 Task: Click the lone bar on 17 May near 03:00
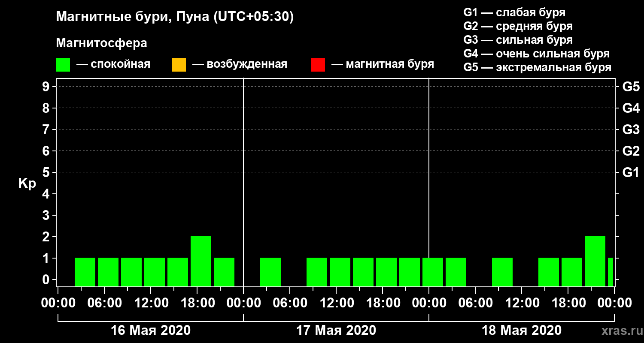click(x=270, y=272)
